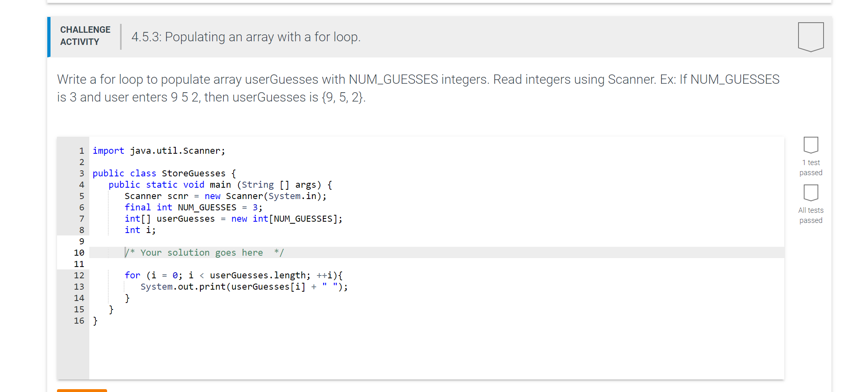Place cursor on the highlighted solution comment line

pos(204,252)
